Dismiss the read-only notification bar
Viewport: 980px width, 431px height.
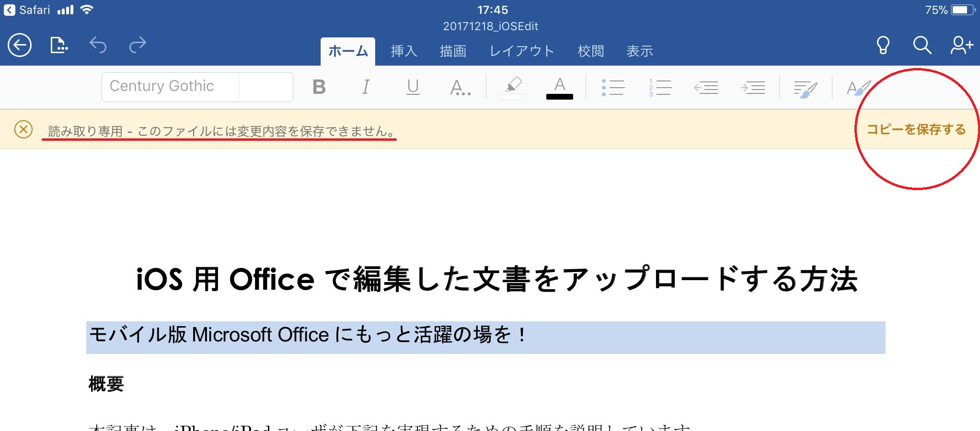(23, 129)
